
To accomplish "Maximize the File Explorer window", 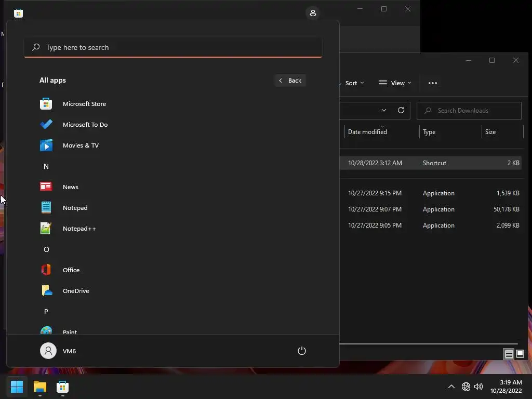I will pyautogui.click(x=492, y=60).
